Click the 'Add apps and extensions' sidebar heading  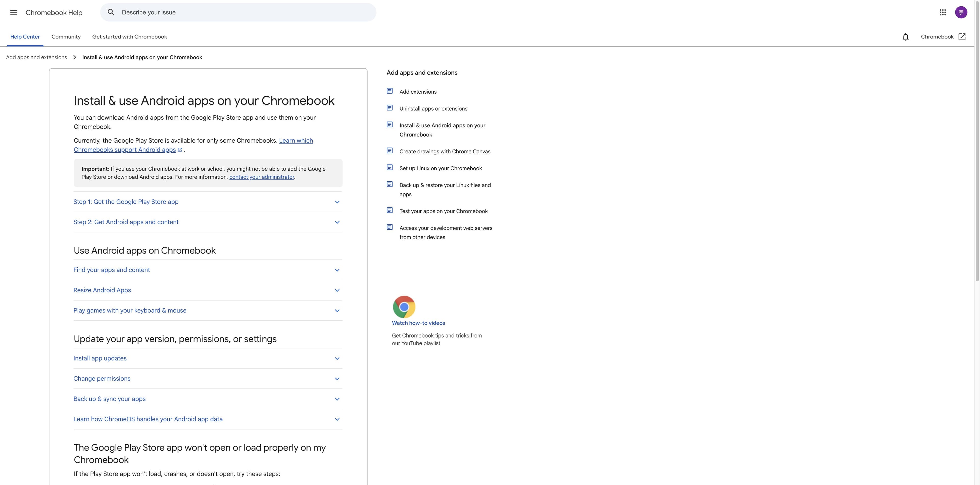pyautogui.click(x=422, y=73)
